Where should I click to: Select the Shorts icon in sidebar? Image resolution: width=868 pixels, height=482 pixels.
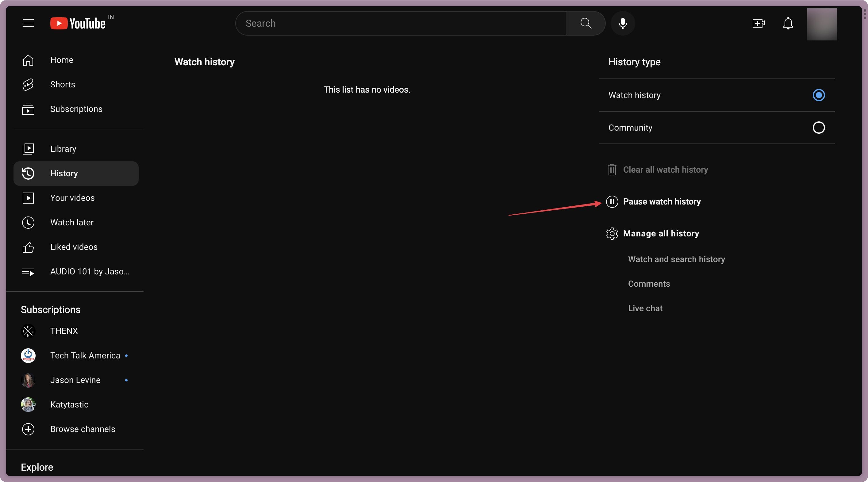point(27,85)
